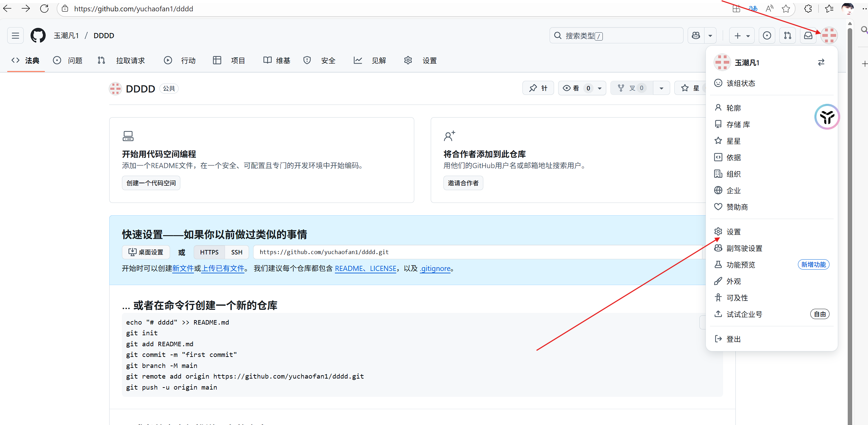Open the watch options dropdown caret

599,88
